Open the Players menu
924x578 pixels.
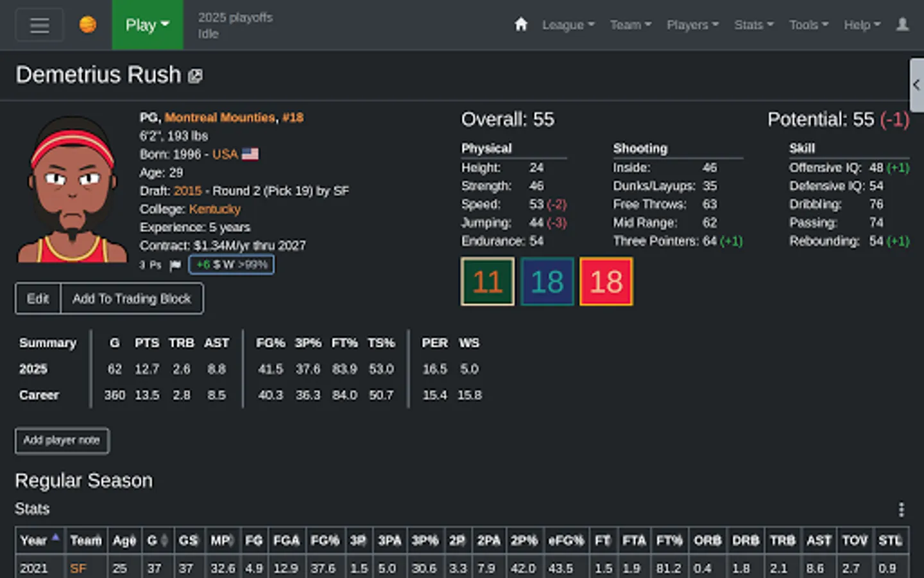692,25
